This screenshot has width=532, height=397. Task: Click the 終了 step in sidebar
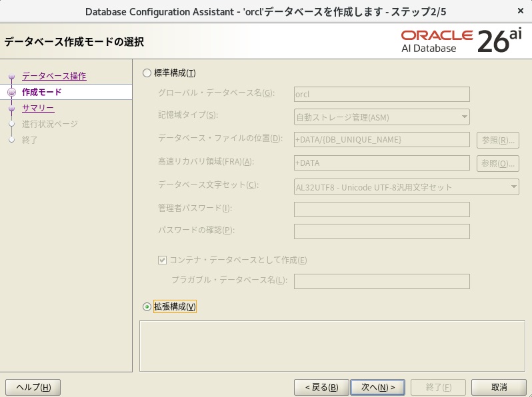pyautogui.click(x=30, y=140)
